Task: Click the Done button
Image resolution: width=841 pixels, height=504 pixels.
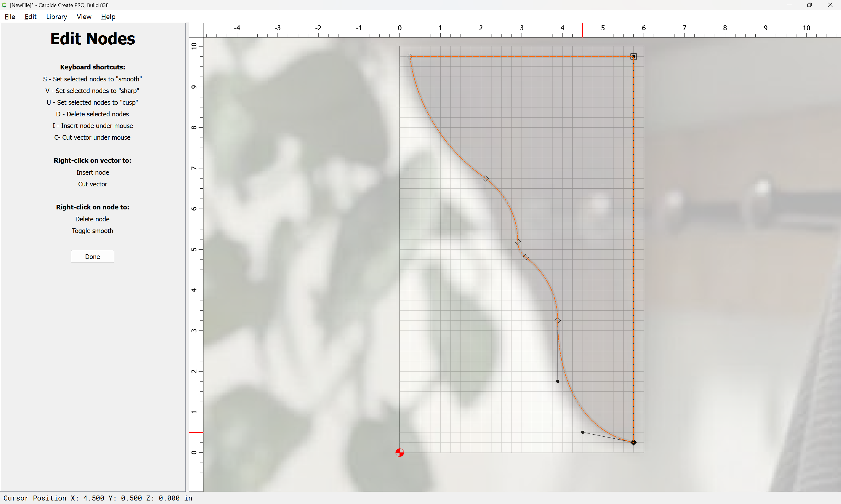Action: (x=93, y=256)
